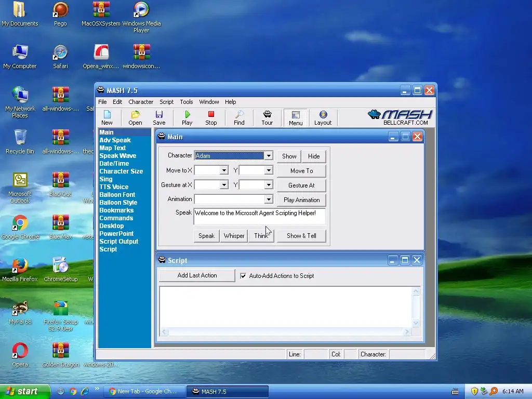Select Balloon Style in the sidebar
The image size is (532, 399).
point(118,203)
